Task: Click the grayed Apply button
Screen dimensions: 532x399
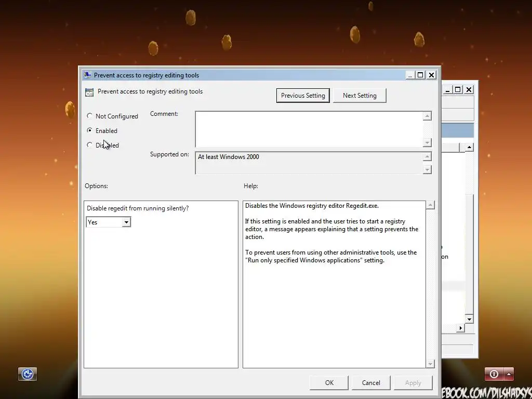Action: pos(413,383)
